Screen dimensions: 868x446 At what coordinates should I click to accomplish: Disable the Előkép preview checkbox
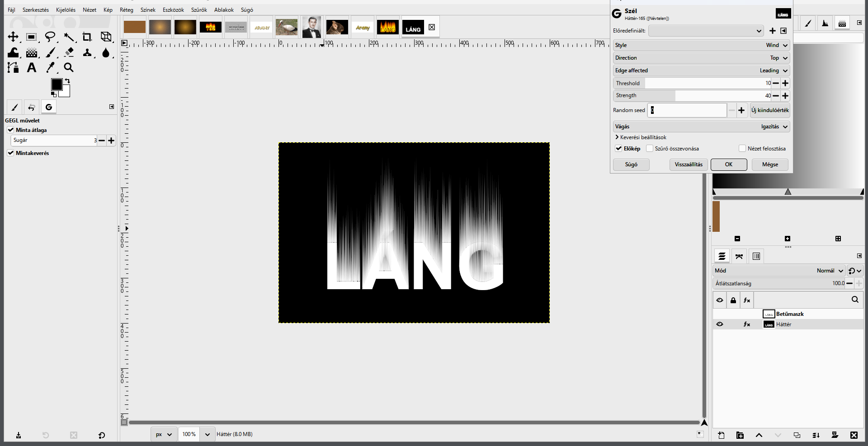(618, 148)
